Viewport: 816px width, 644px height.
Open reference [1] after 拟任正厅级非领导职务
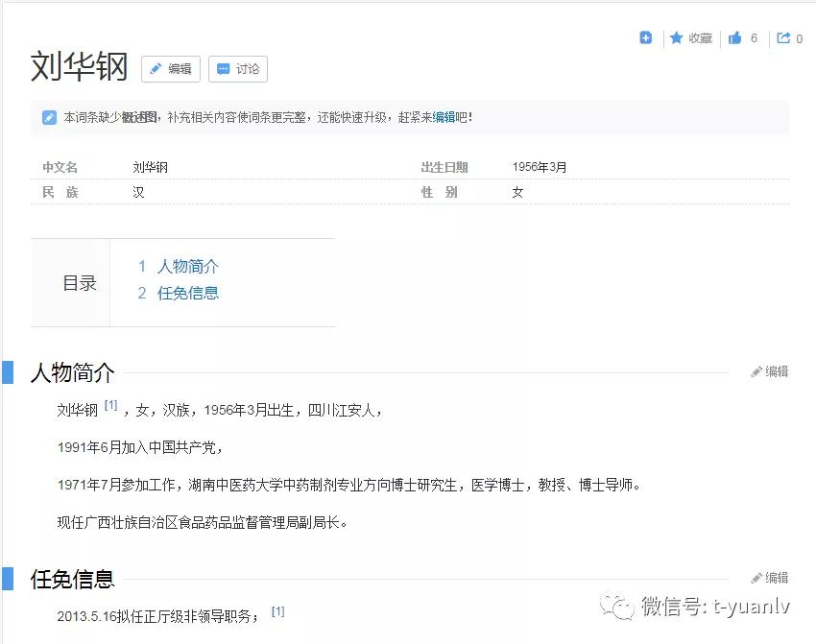click(278, 611)
